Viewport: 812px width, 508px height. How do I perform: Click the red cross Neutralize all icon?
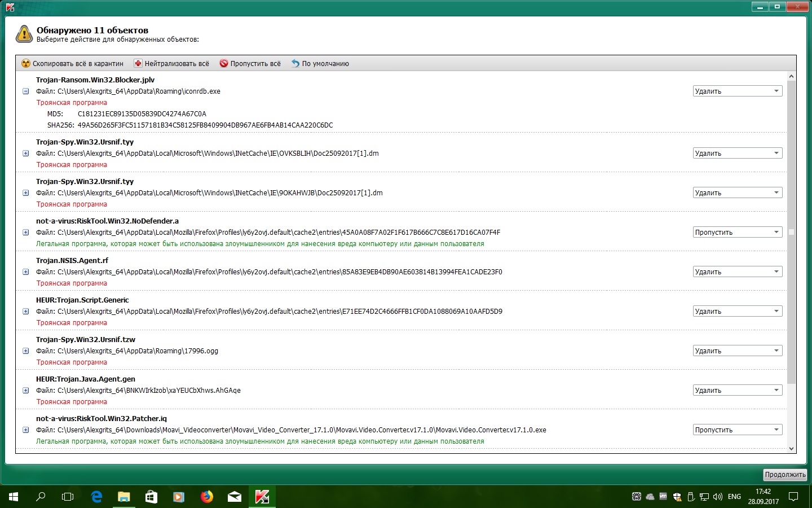tap(138, 63)
